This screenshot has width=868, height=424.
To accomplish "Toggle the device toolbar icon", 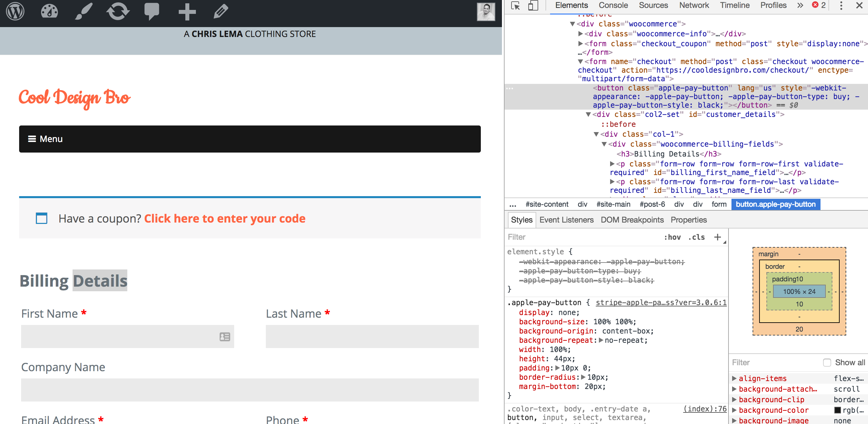I will [533, 6].
